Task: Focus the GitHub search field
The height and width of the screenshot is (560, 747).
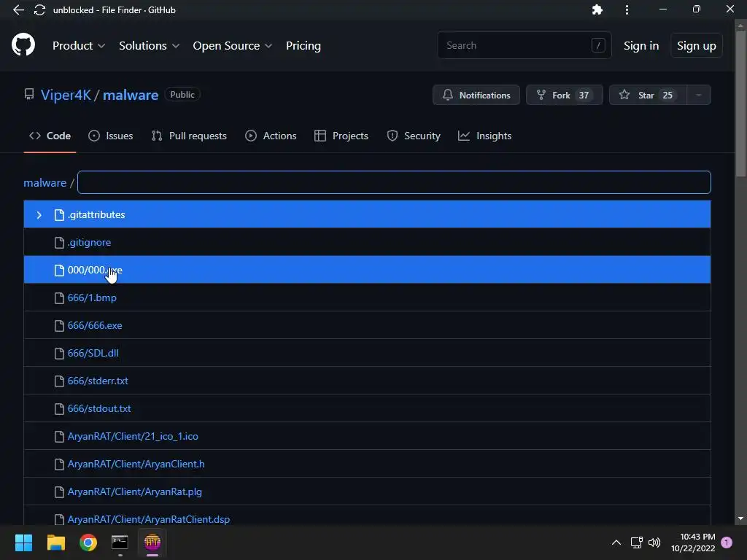Action: (524, 45)
